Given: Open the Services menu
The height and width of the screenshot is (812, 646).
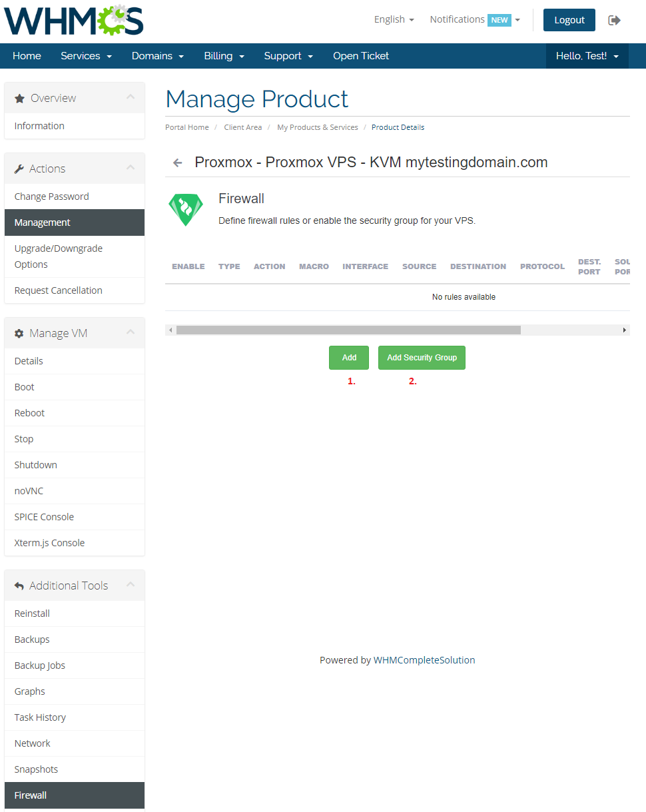Looking at the screenshot, I should (x=86, y=56).
